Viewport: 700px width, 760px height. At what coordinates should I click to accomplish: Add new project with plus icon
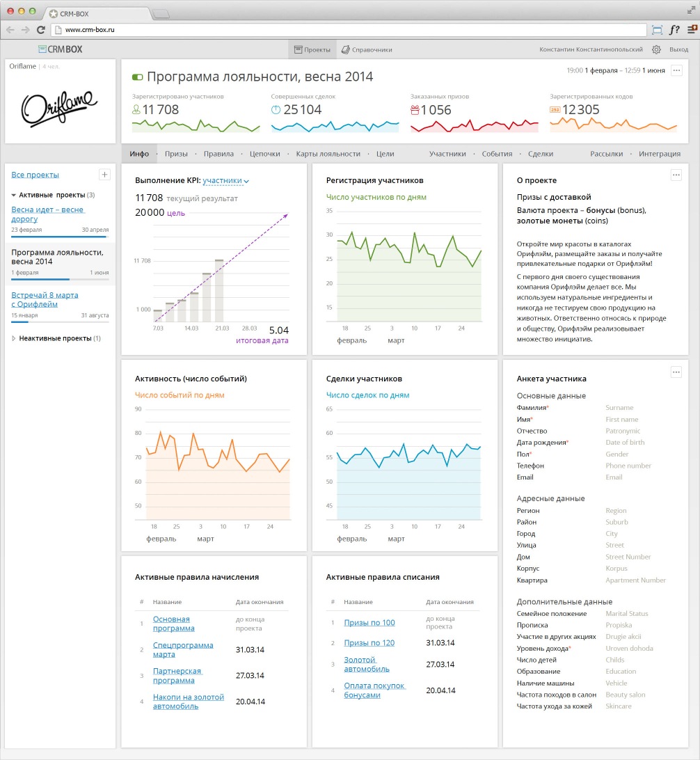tap(104, 175)
